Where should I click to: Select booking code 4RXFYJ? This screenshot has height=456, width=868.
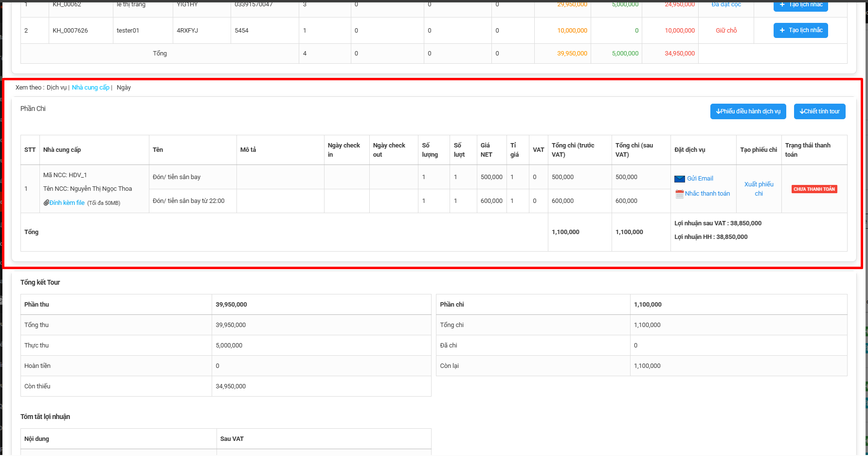(187, 31)
